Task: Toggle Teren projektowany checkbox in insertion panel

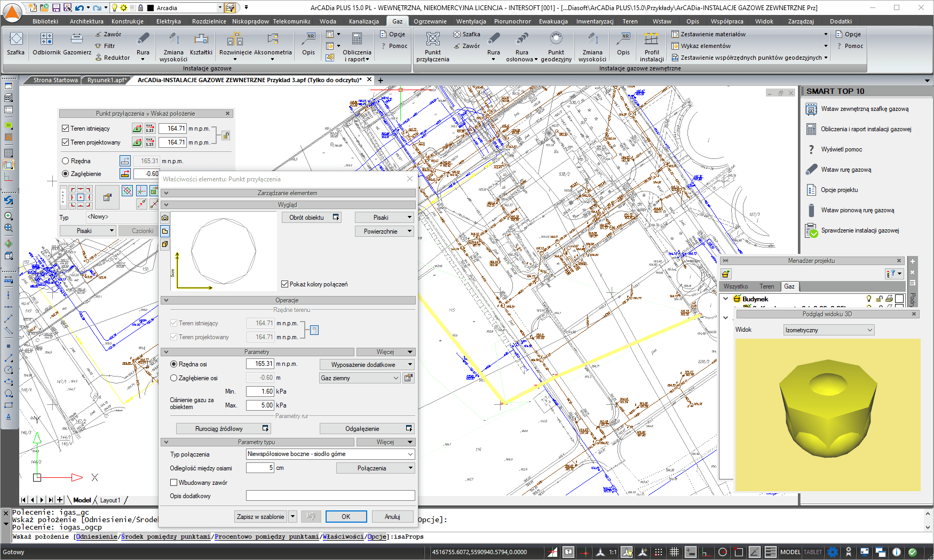Action: coord(65,142)
